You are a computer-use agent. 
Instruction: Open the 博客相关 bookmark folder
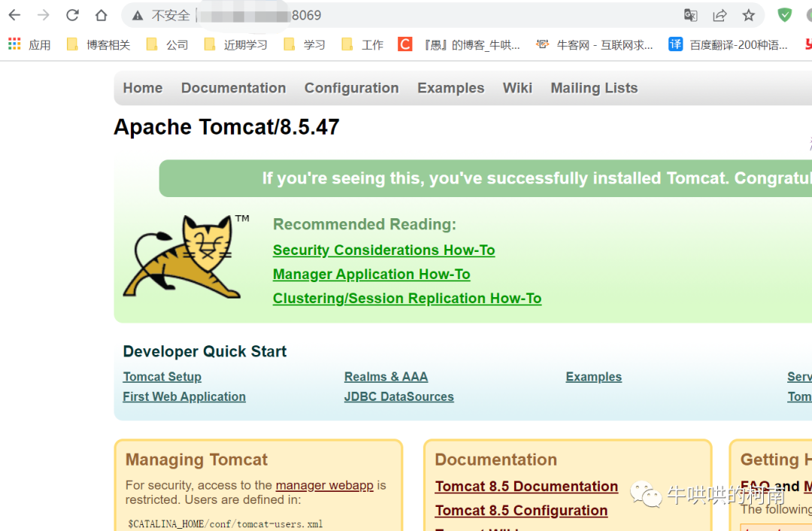click(x=98, y=44)
